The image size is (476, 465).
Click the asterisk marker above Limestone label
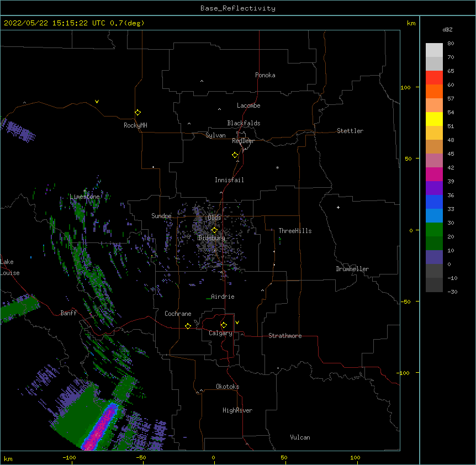tap(84, 191)
